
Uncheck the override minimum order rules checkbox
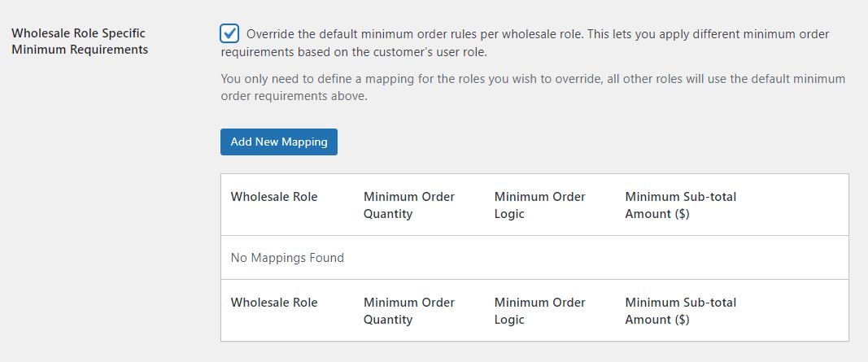pos(229,33)
